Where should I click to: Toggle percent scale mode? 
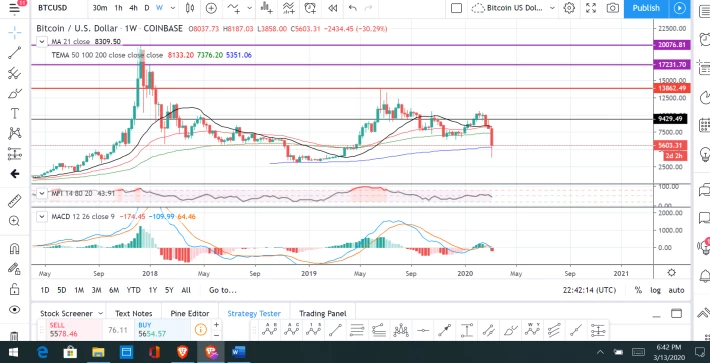click(638, 290)
